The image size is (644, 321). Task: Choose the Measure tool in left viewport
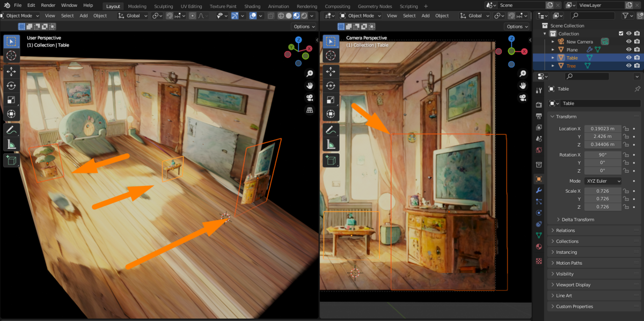click(x=11, y=144)
